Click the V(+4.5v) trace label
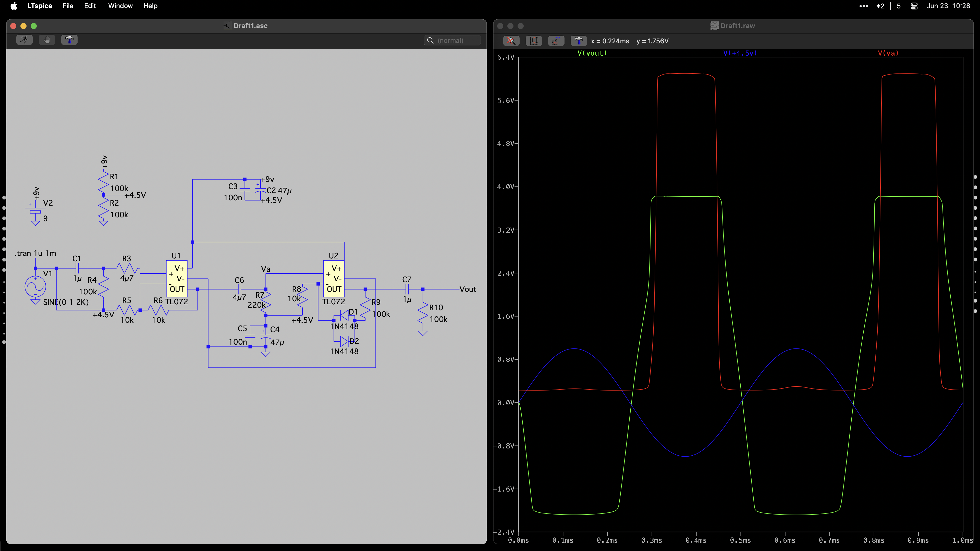Viewport: 980px width, 551px height. 740,53
